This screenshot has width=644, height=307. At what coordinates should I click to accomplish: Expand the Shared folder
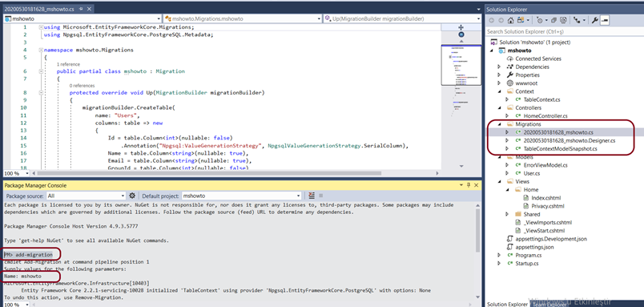click(x=507, y=214)
